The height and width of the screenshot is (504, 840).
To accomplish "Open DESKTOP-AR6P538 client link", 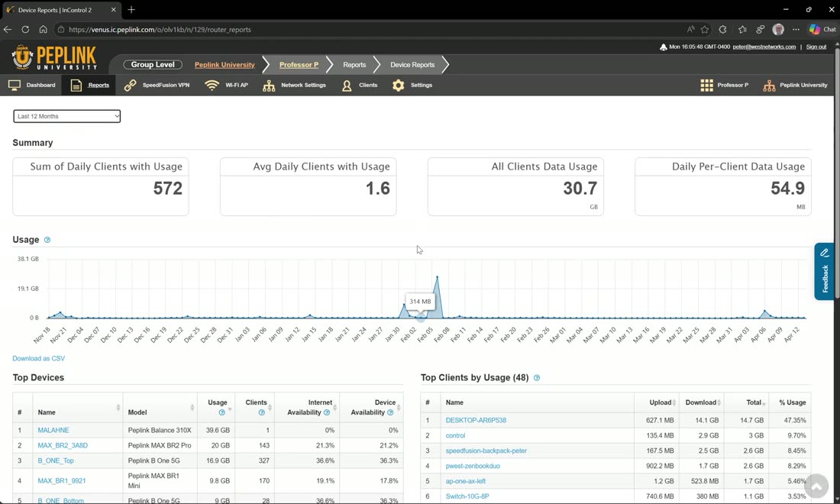I will [x=476, y=421].
